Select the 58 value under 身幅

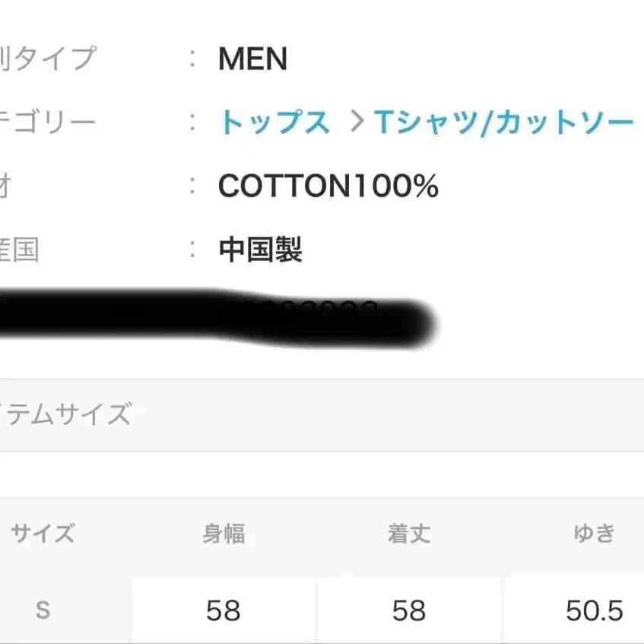[224, 610]
